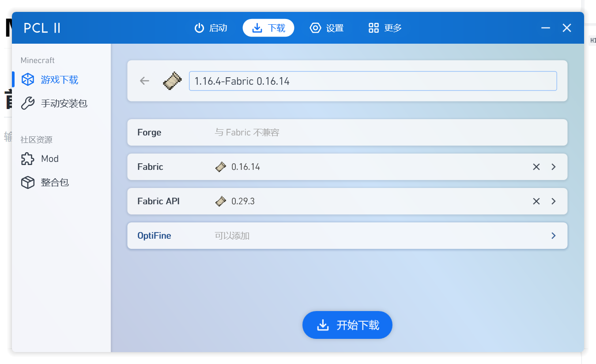The height and width of the screenshot is (364, 596).
Task: Open the 设置 (Settings) tab
Action: pyautogui.click(x=327, y=28)
